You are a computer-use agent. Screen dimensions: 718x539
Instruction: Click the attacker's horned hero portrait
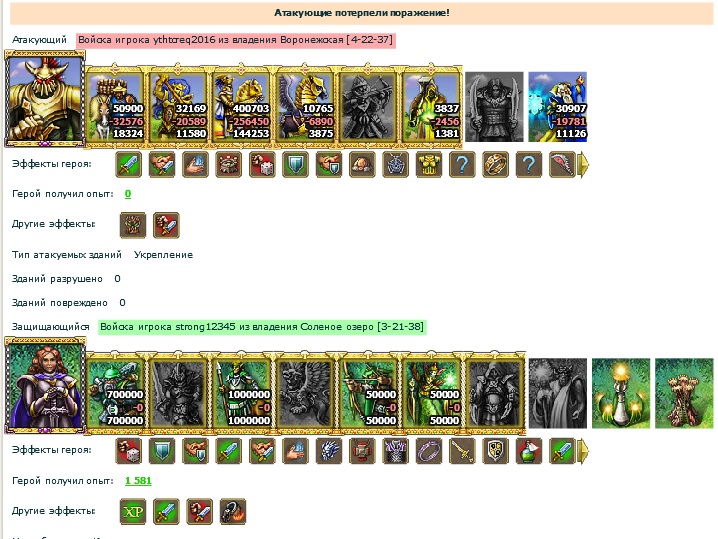(x=45, y=99)
